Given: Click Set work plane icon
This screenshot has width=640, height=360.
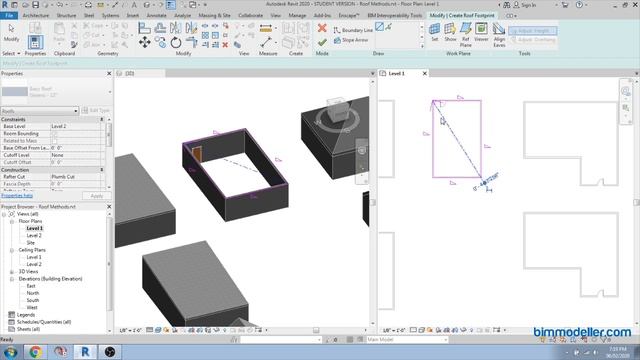Looking at the screenshot, I should [x=435, y=32].
